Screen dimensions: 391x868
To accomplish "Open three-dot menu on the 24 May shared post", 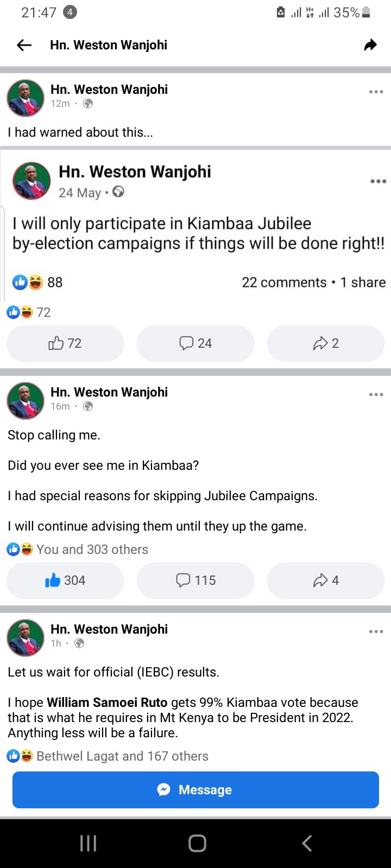I will [x=378, y=181].
